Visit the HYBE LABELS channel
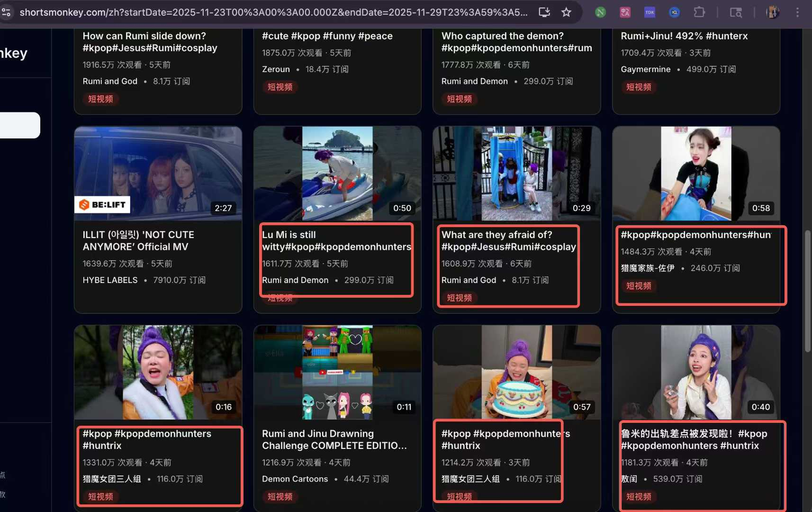The width and height of the screenshot is (812, 512). pyautogui.click(x=110, y=280)
